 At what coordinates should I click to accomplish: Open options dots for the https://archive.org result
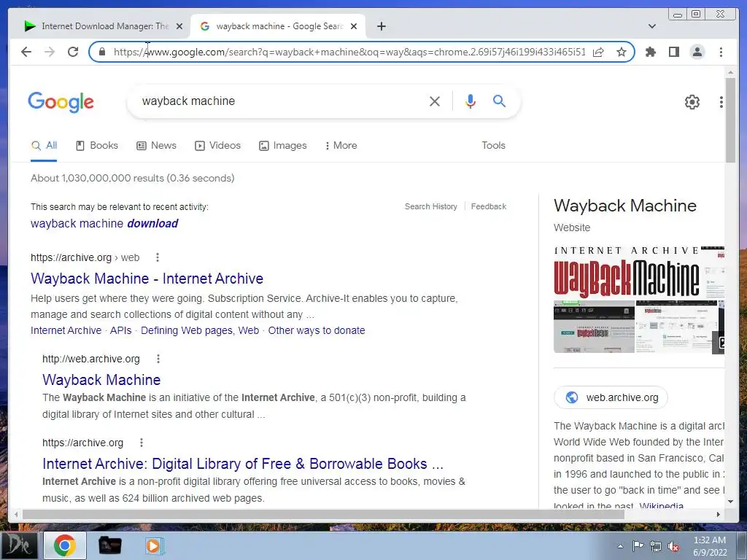point(142,443)
